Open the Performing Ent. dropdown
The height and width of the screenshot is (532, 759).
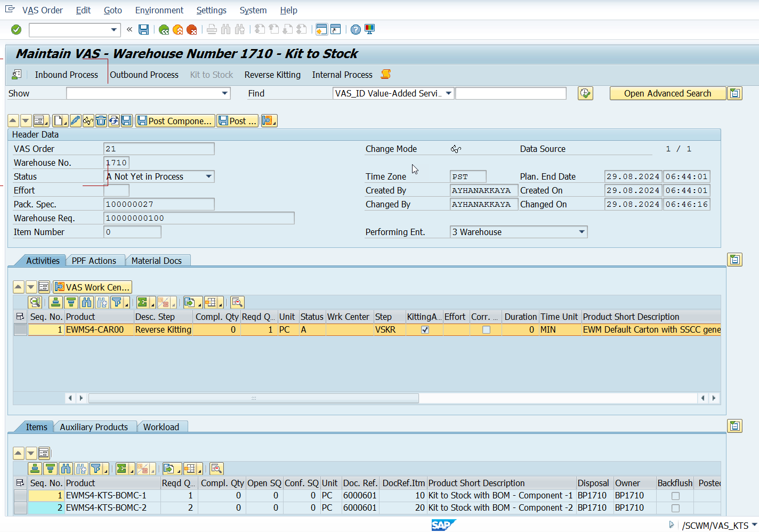pyautogui.click(x=582, y=232)
